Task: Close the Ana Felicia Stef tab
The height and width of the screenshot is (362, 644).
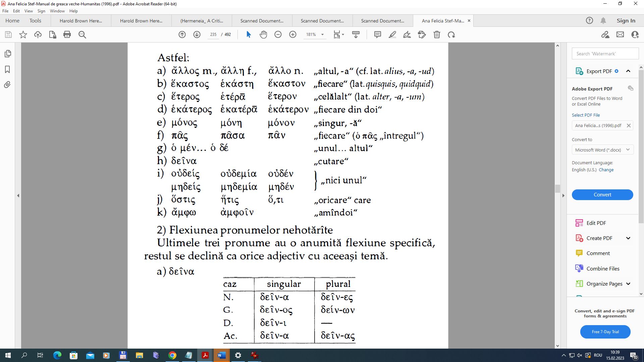Action: pyautogui.click(x=469, y=20)
